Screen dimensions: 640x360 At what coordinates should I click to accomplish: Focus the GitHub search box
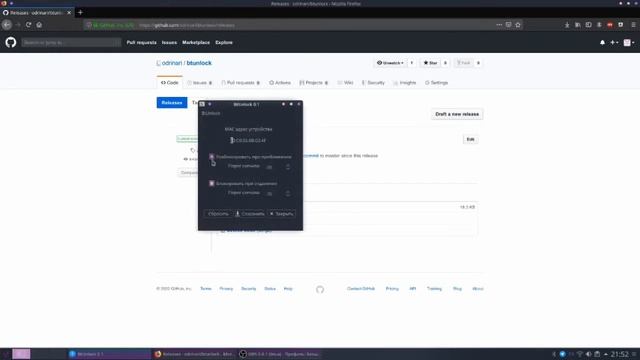point(71,42)
